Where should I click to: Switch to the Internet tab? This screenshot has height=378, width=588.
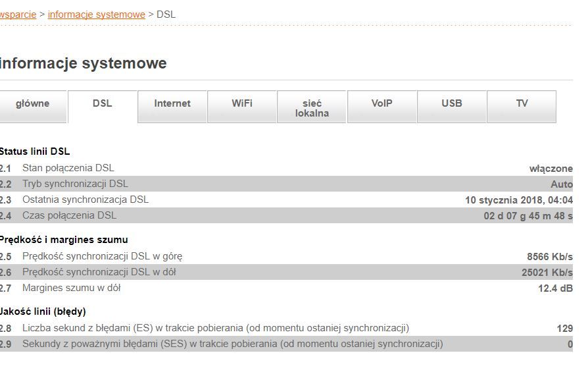click(x=172, y=104)
